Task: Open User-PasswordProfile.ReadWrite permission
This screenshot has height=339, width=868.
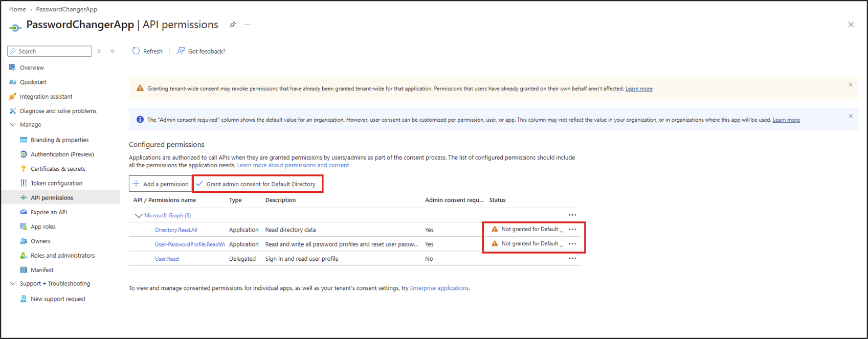Action: pyautogui.click(x=190, y=244)
